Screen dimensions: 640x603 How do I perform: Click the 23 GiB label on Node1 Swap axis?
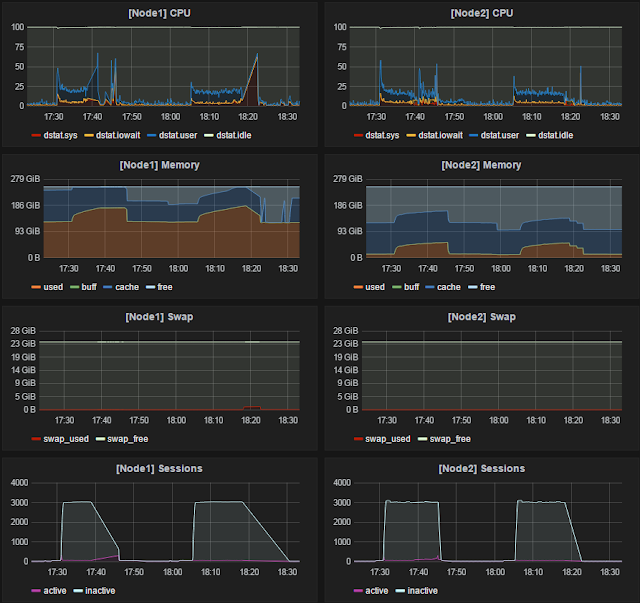(23, 344)
